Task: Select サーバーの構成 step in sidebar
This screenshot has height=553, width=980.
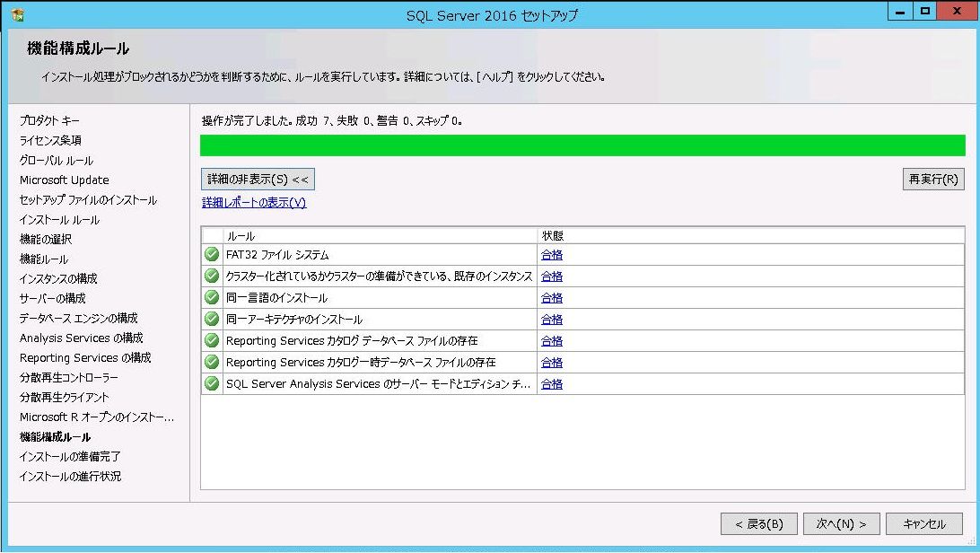Action: coord(52,299)
